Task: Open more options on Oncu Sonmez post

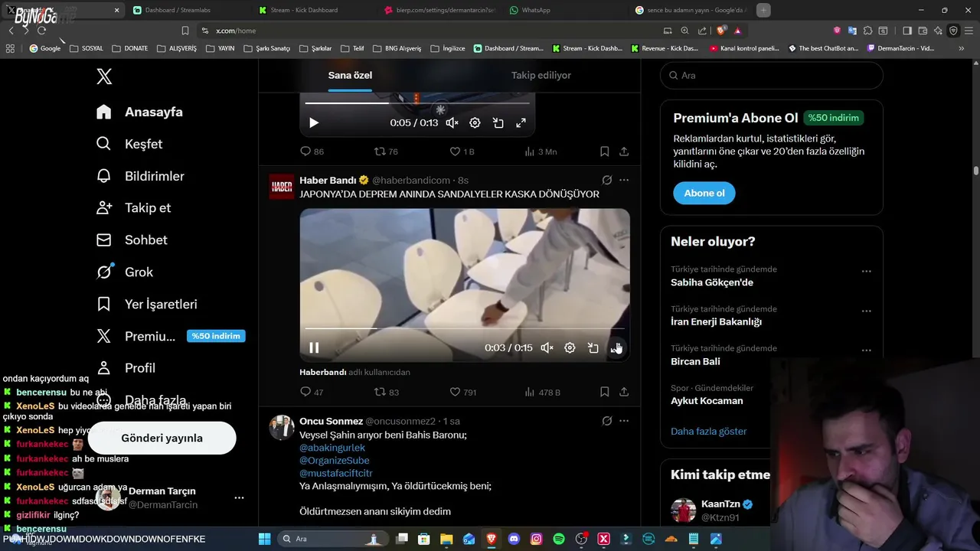Action: click(x=624, y=421)
